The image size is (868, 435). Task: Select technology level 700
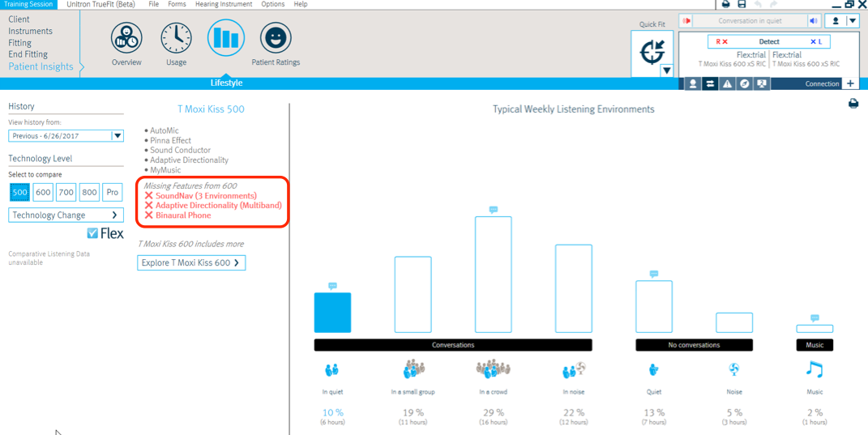(66, 193)
